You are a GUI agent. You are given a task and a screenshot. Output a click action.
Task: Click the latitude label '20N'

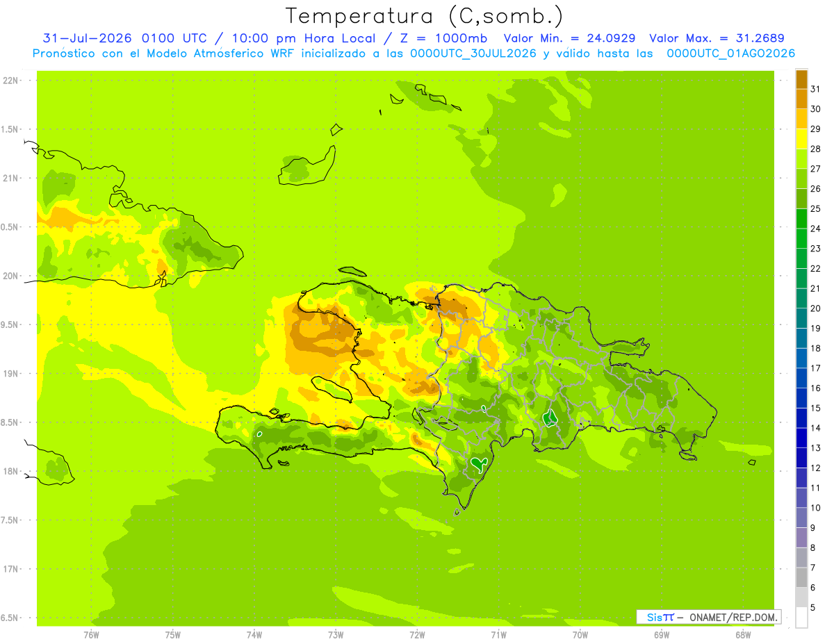[10, 276]
